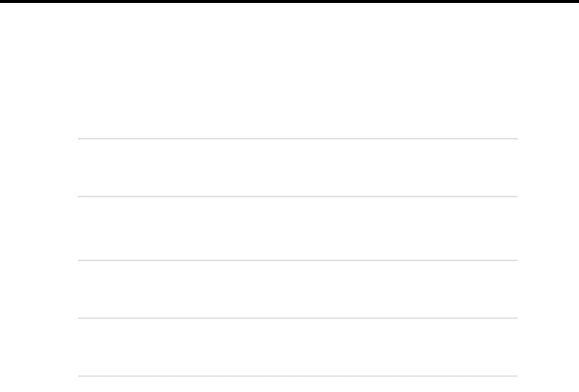Click the left end of the bottom divider
This screenshot has width=579, height=392.
point(80,376)
